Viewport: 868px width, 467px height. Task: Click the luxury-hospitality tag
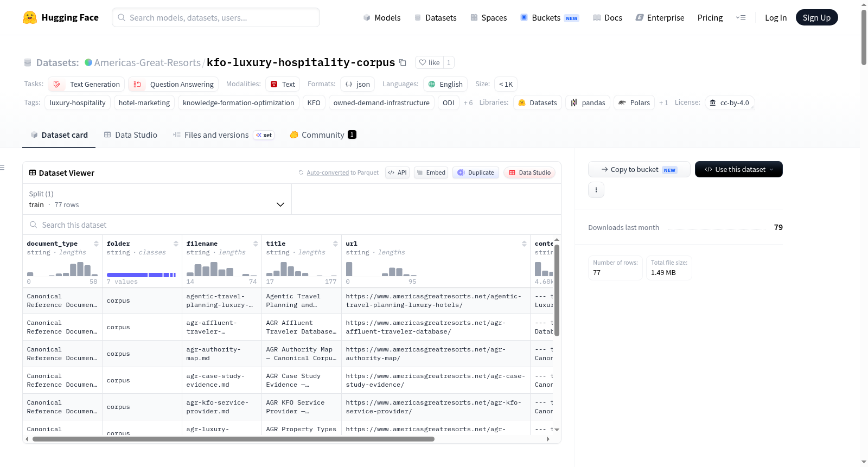[x=78, y=103]
